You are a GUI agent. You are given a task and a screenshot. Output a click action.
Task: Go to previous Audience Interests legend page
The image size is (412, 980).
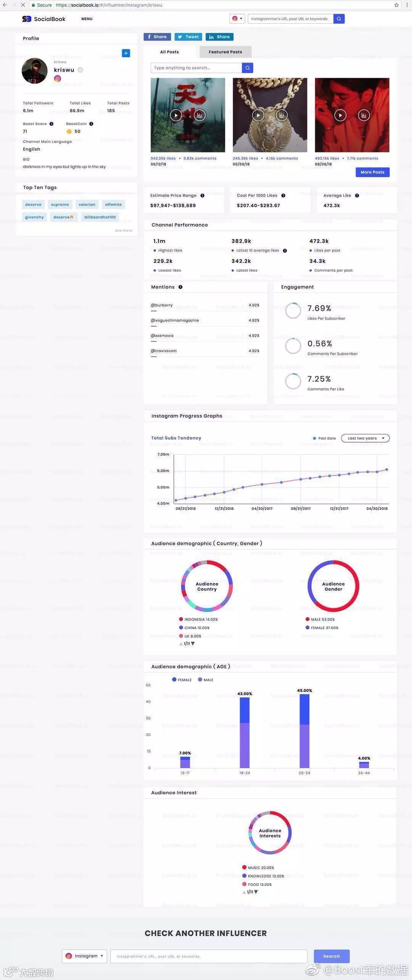point(244,892)
